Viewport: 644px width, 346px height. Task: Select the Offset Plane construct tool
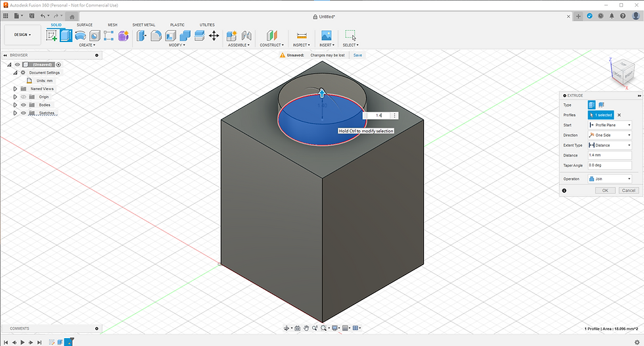(x=271, y=36)
